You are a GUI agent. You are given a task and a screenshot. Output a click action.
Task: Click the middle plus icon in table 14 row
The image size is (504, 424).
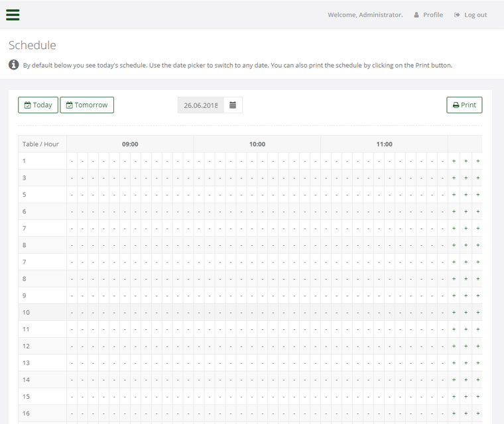466,380
